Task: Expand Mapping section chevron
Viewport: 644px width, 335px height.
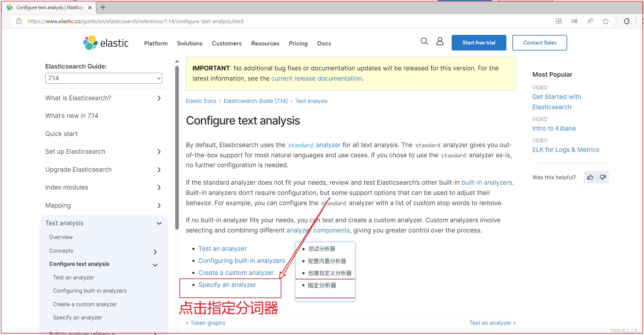Action: [x=159, y=206]
